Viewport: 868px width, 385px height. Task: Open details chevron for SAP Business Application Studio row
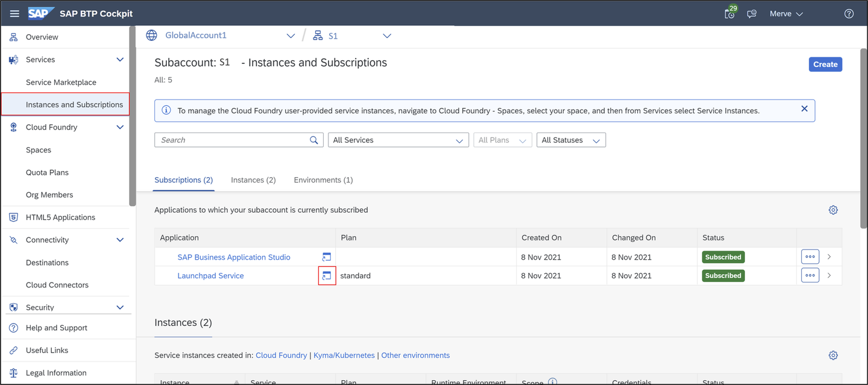[829, 257]
